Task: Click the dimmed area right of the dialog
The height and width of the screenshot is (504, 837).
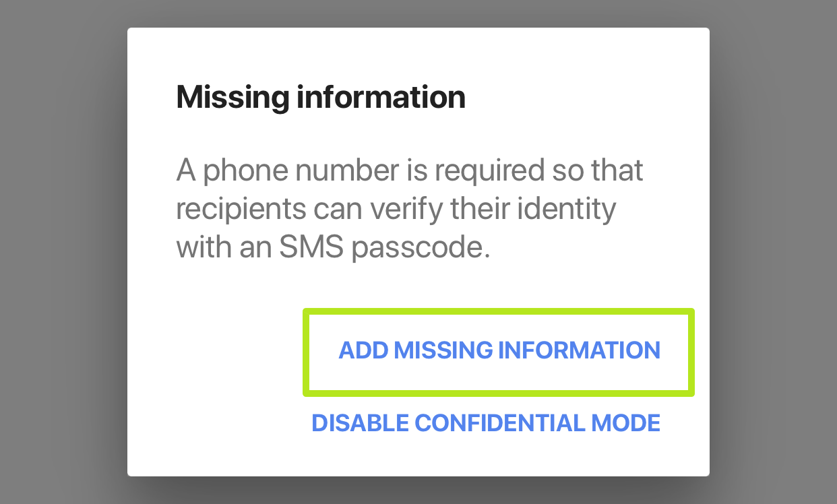Action: click(x=773, y=252)
